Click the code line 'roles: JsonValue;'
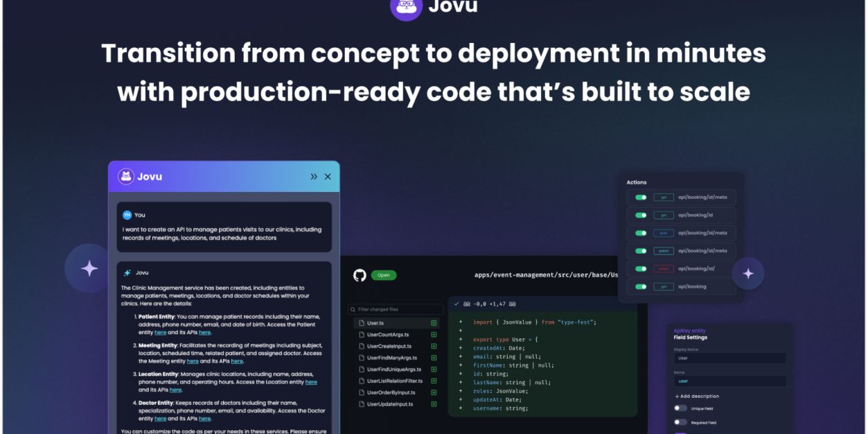This screenshot has height=434, width=868. (x=501, y=391)
